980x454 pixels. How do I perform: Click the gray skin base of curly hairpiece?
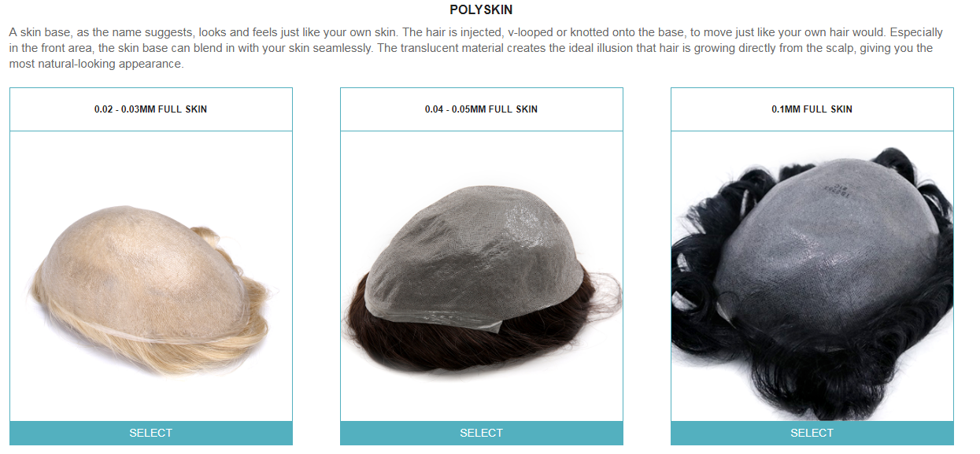827,244
